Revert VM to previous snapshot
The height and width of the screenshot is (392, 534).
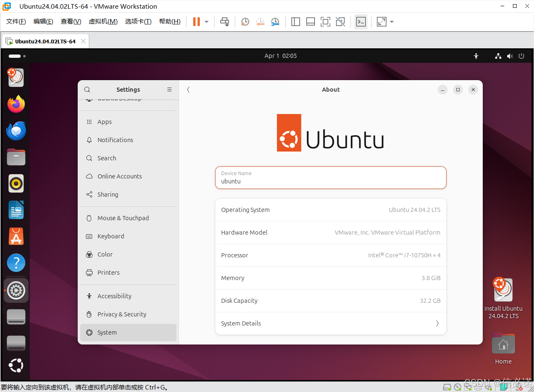click(x=260, y=22)
